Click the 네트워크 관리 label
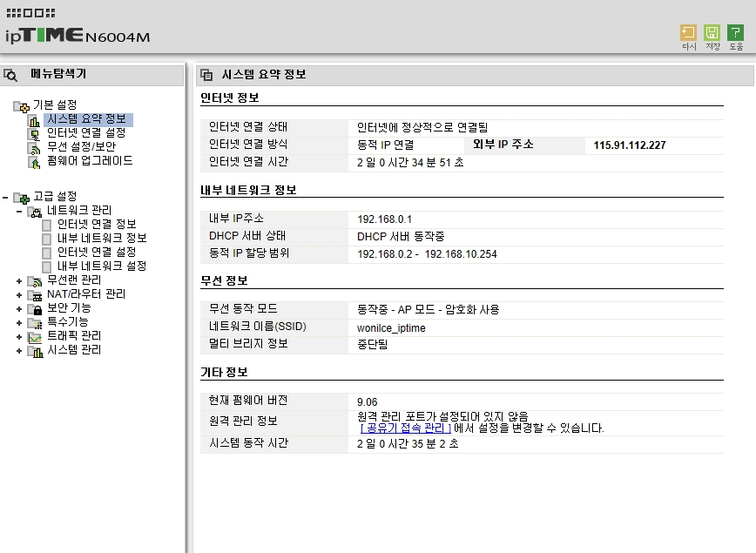Screen dimensions: 756x553 point(79,210)
